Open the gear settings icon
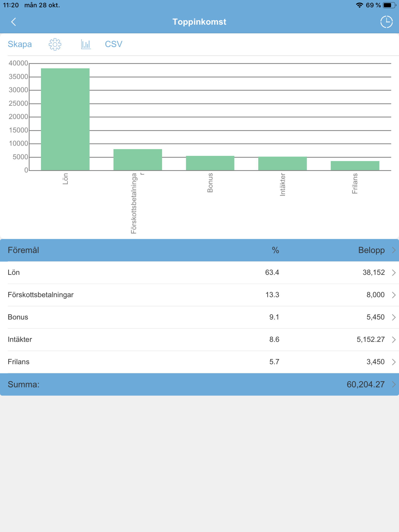 click(55, 44)
